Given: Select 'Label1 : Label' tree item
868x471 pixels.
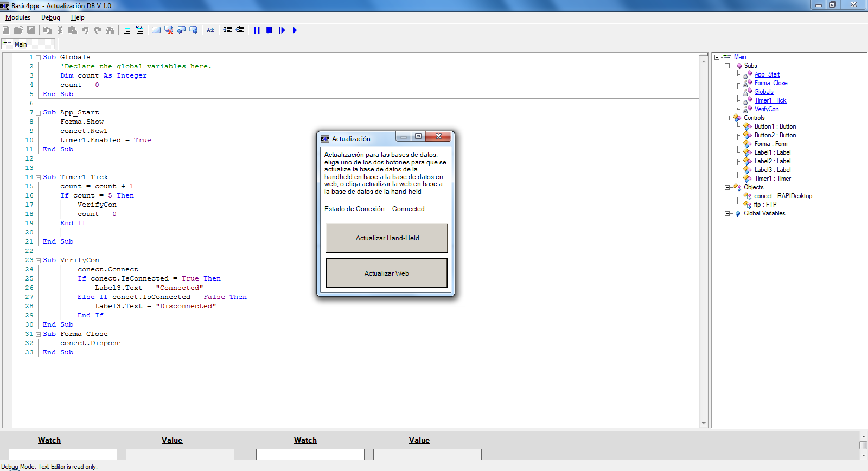Looking at the screenshot, I should [773, 152].
